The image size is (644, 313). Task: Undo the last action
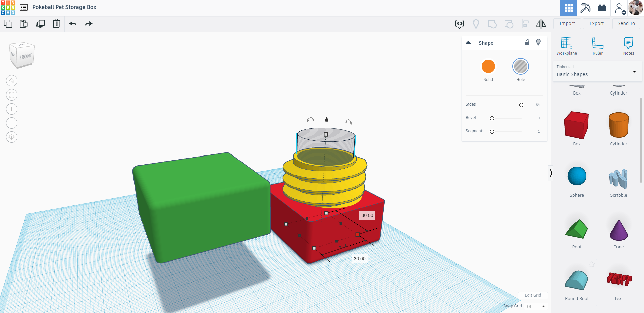coord(73,24)
